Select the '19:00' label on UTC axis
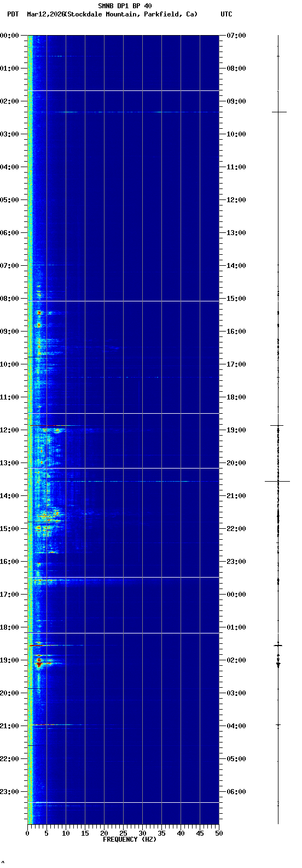The height and width of the screenshot is (868, 302). click(236, 430)
